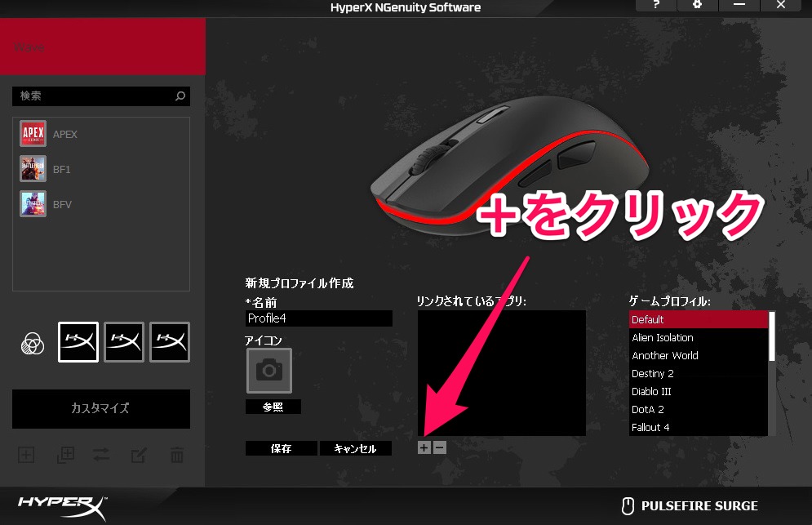812x525 pixels.
Task: Minimize the NGenuity window
Action: [x=739, y=5]
